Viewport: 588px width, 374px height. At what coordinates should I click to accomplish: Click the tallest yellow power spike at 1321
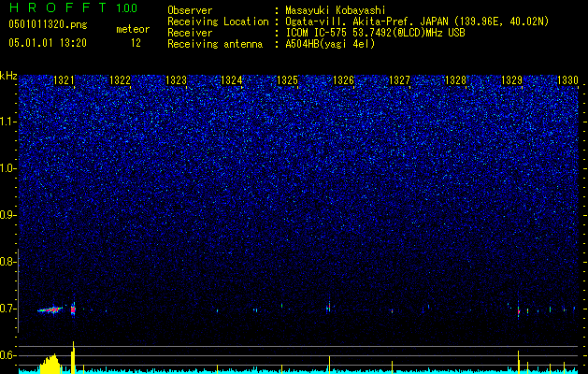[73, 357]
